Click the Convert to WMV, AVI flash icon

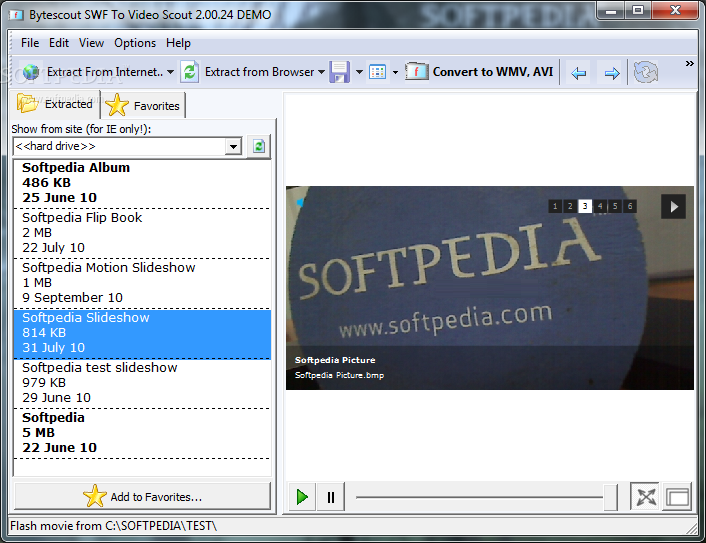416,72
